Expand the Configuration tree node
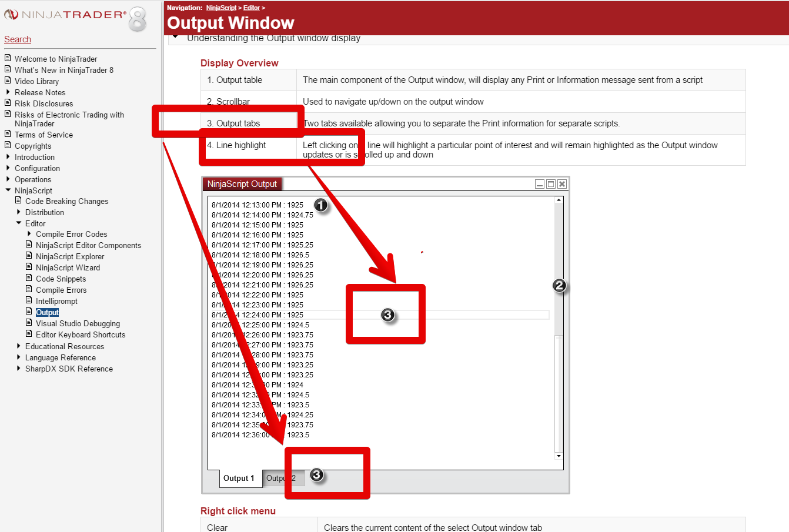The height and width of the screenshot is (532, 789). click(x=8, y=168)
